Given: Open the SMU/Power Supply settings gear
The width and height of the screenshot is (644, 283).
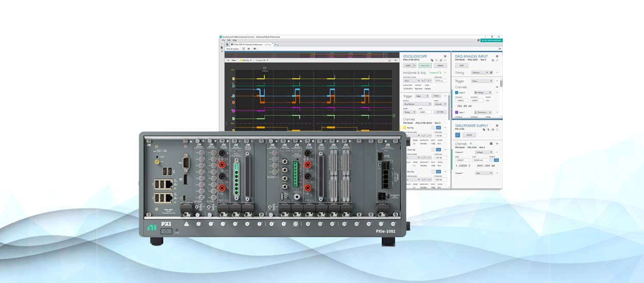Looking at the screenshot, I should point(497,125).
